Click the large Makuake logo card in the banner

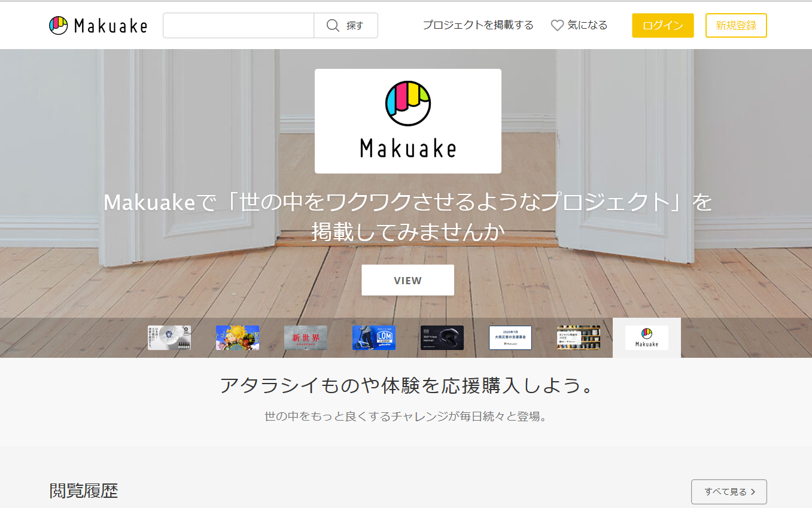[408, 121]
